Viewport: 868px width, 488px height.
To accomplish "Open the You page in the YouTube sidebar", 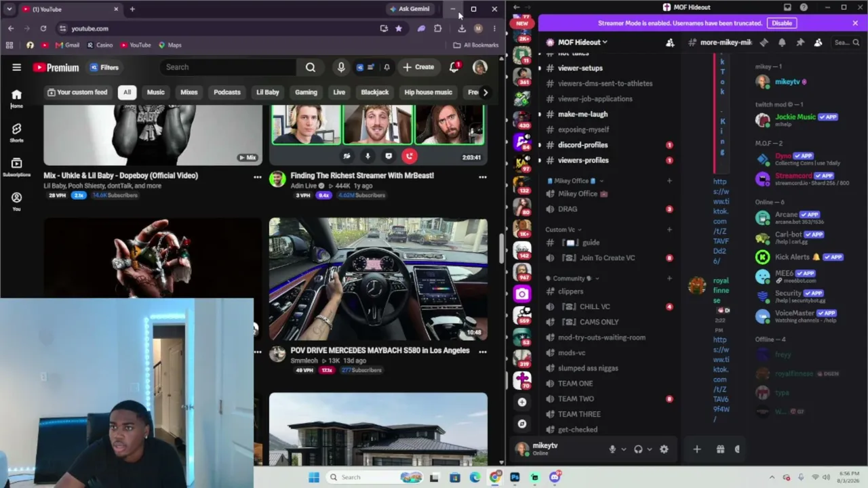I will coord(16,201).
